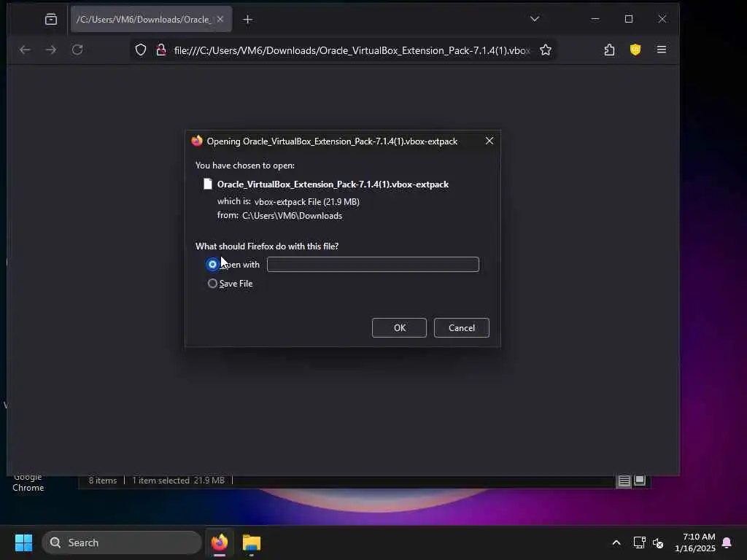Switch Explorer to details view icon
The height and width of the screenshot is (560, 747).
click(x=624, y=481)
